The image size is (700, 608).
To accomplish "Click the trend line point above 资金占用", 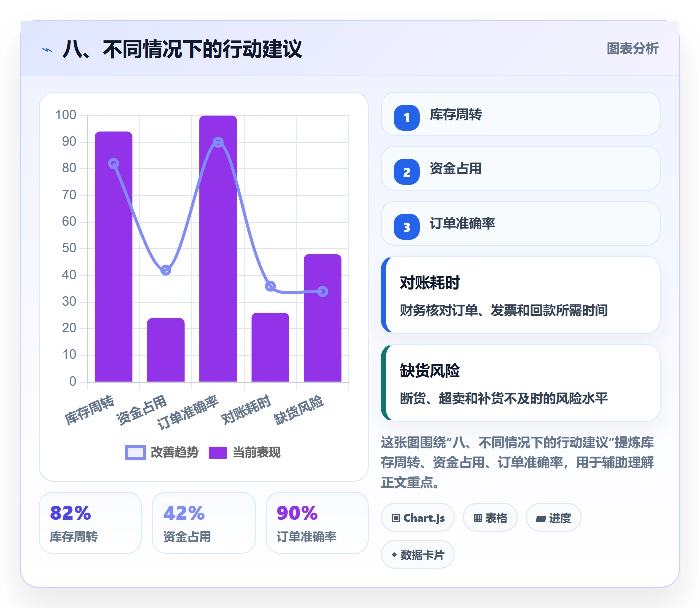I will pyautogui.click(x=166, y=270).
